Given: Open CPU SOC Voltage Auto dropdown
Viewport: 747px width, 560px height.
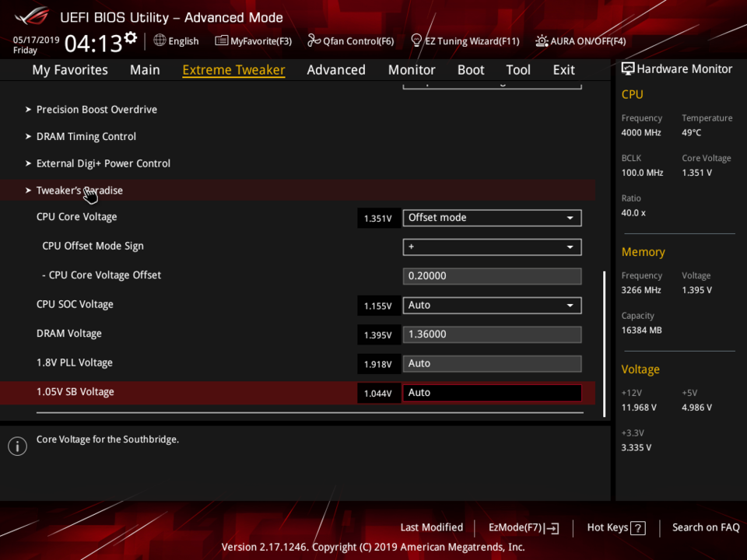Looking at the screenshot, I should point(492,305).
